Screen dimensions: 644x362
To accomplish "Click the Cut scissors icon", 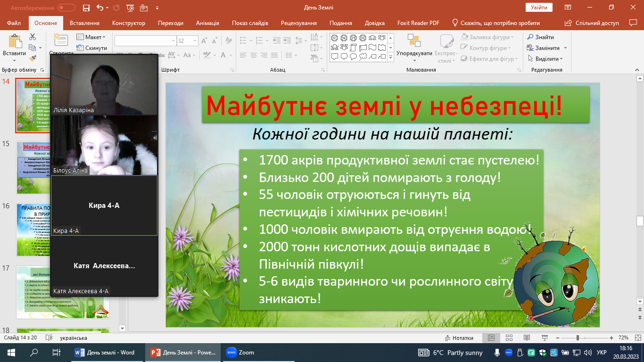I will coord(33,37).
